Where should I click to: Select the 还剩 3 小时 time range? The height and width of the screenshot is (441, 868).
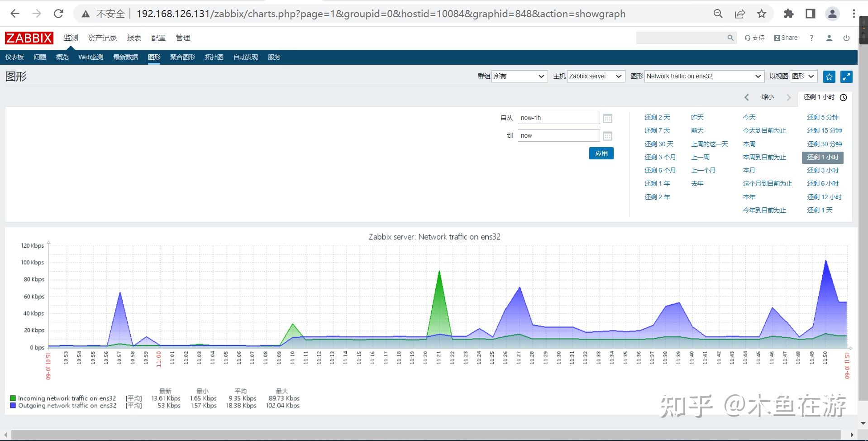tap(823, 170)
